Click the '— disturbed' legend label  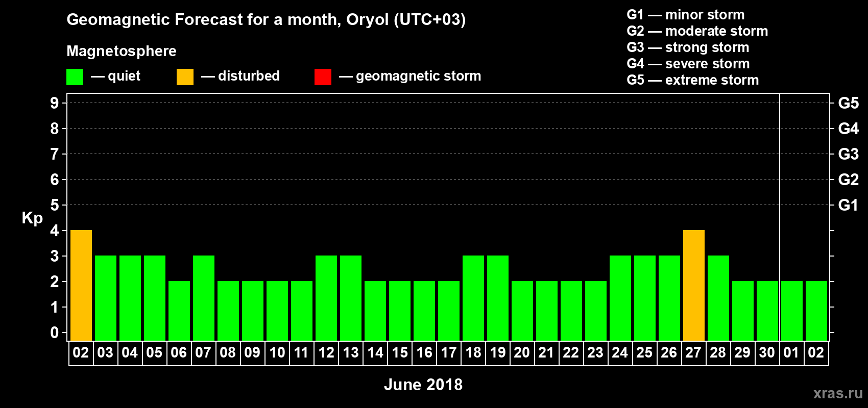tap(240, 76)
